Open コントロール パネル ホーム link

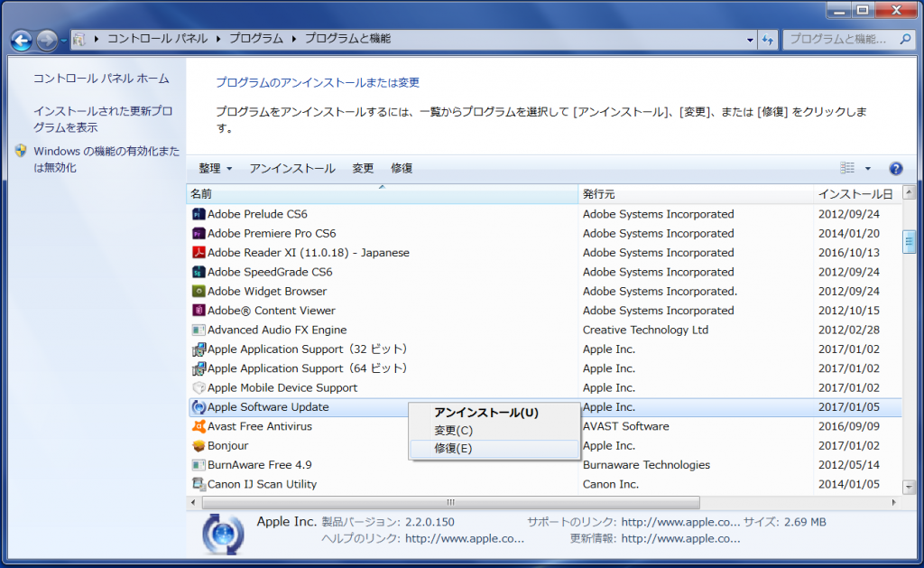[x=101, y=79]
